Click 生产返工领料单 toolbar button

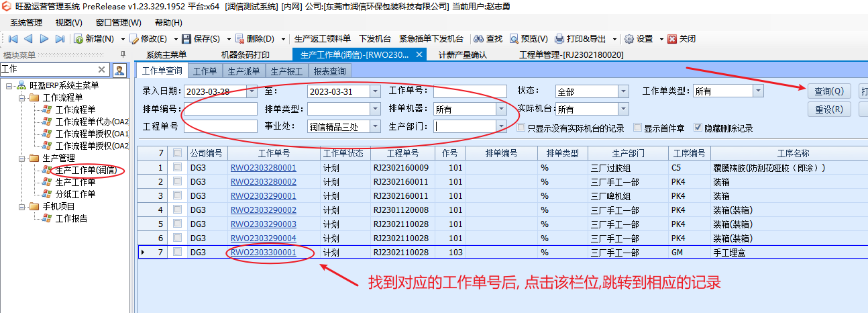pos(323,39)
